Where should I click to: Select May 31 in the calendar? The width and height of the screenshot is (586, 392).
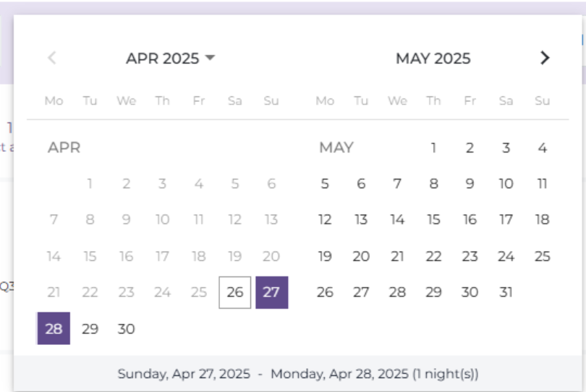tap(506, 292)
